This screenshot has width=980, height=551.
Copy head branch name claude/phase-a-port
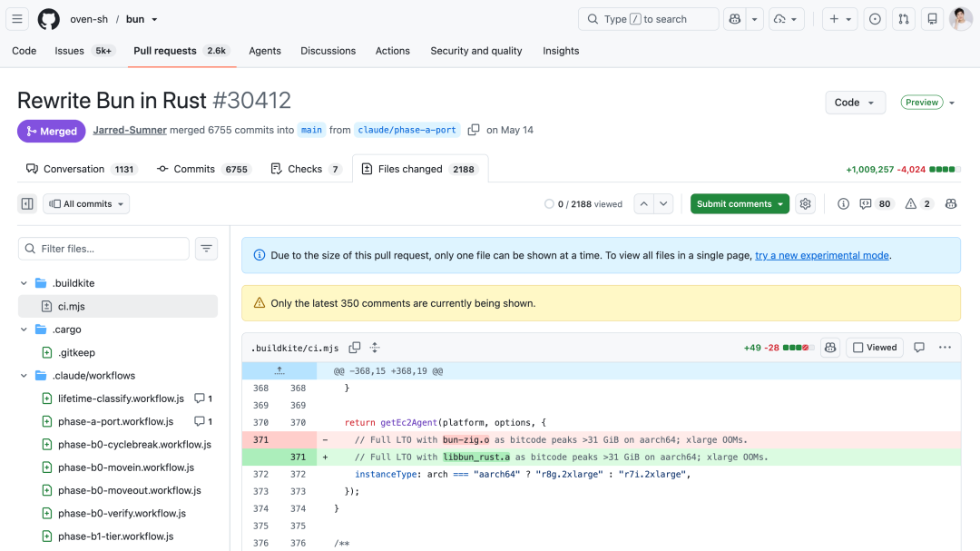pos(474,130)
